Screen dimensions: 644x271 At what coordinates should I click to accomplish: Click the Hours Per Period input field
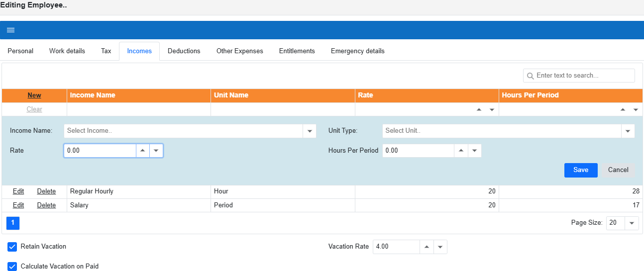pyautogui.click(x=419, y=151)
